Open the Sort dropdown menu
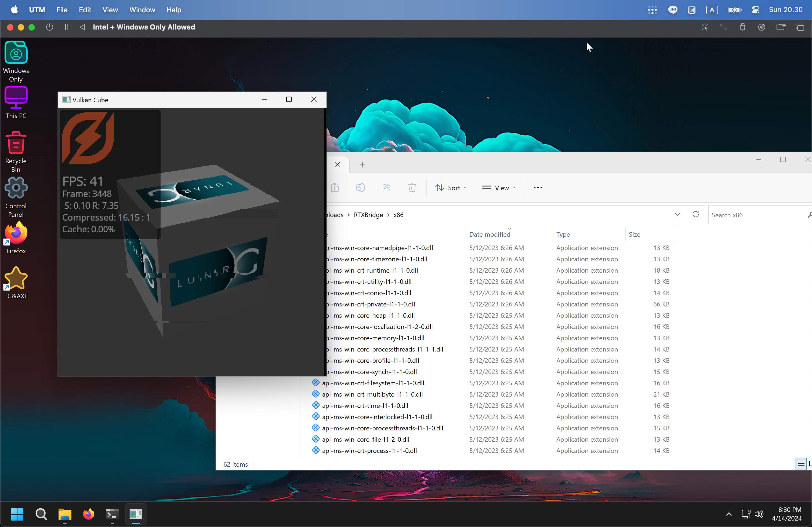 coord(451,188)
